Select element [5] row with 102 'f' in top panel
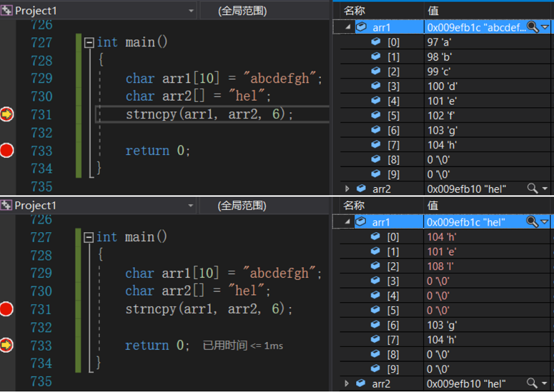This screenshot has height=392, width=554. tap(445, 116)
